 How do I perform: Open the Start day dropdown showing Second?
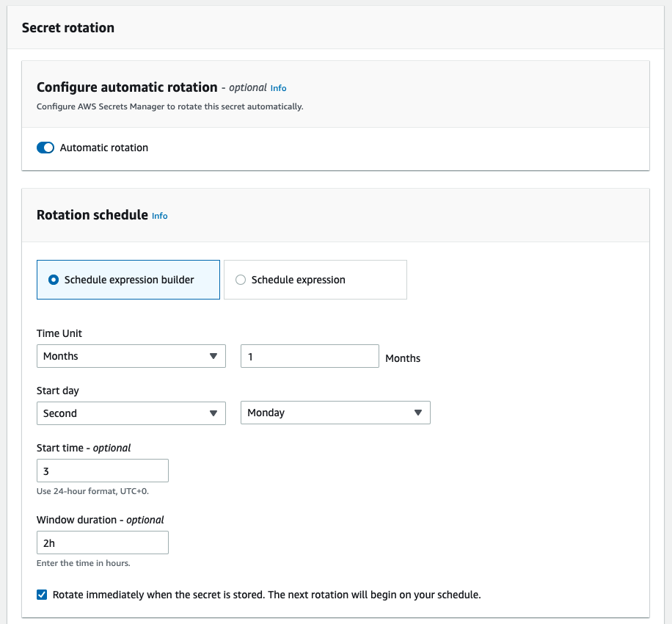[131, 413]
